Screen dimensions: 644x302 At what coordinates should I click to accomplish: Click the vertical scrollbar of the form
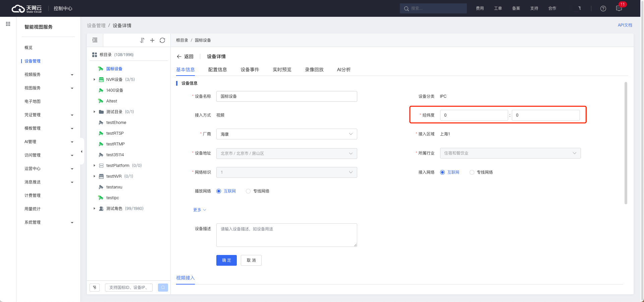click(x=626, y=143)
